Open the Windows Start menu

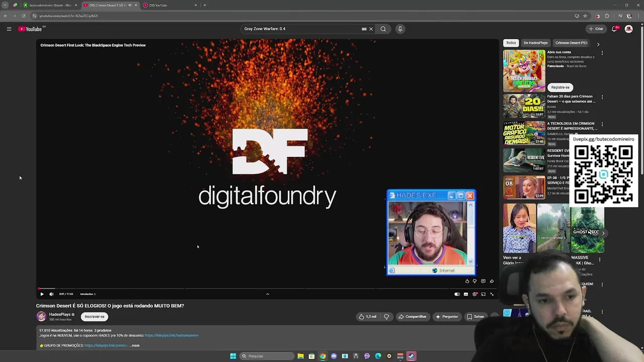point(233,356)
